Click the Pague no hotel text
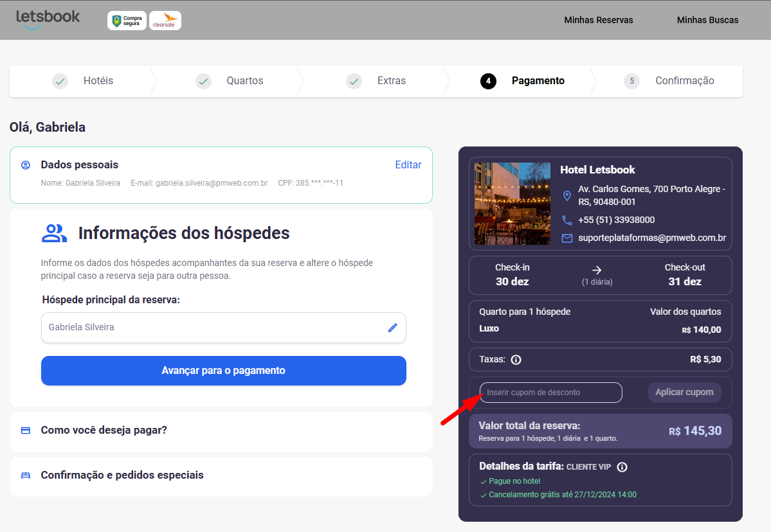Viewport: 771px width, 532px height. coord(514,481)
